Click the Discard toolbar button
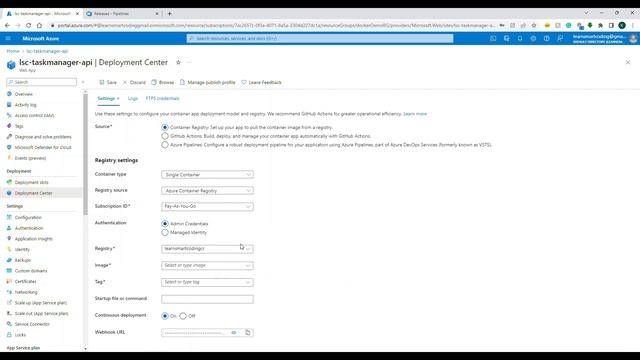The width and height of the screenshot is (640, 360). 134,82
